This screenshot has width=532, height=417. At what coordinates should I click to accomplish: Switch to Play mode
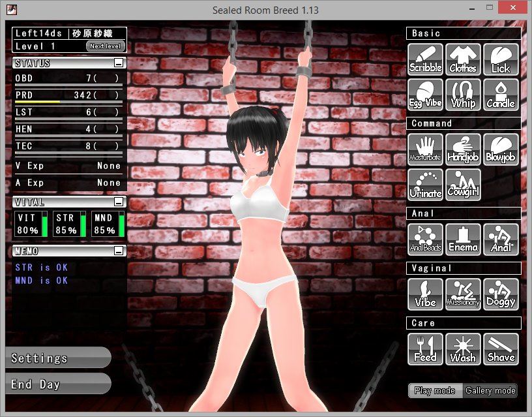point(434,390)
